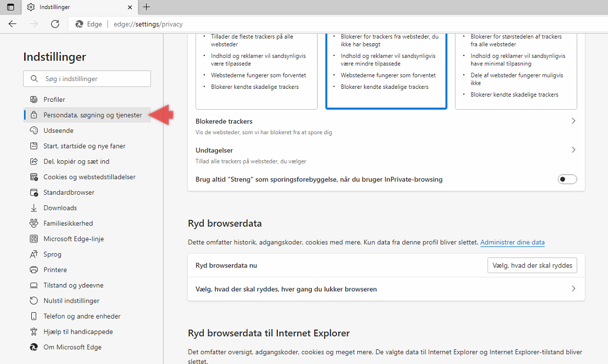The image size is (608, 364).
Task: Click the Downloads arrow icon
Action: (34, 208)
